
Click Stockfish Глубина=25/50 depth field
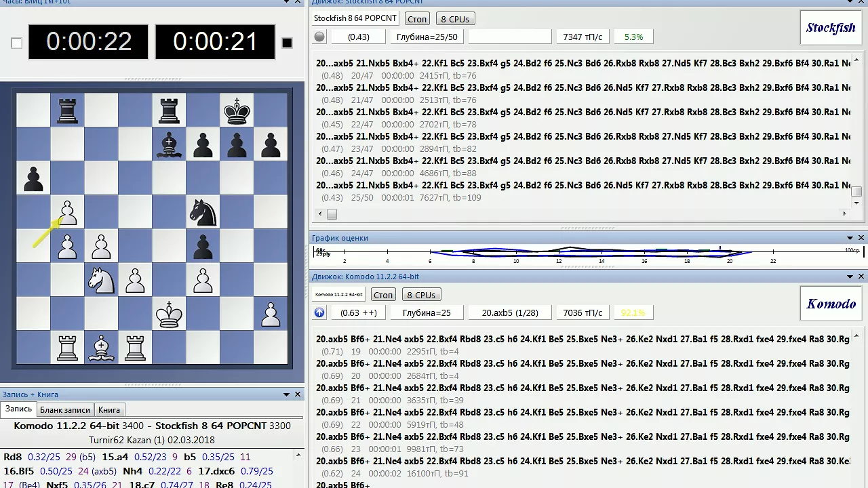tap(427, 37)
